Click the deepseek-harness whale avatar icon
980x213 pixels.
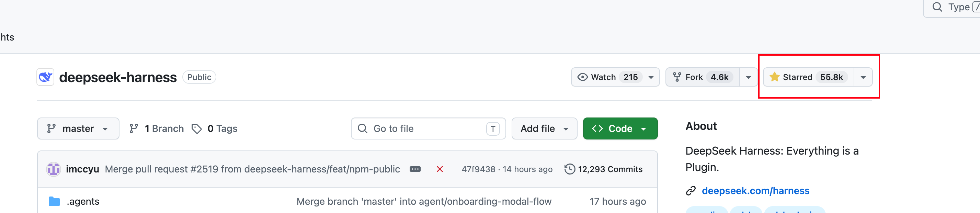45,77
